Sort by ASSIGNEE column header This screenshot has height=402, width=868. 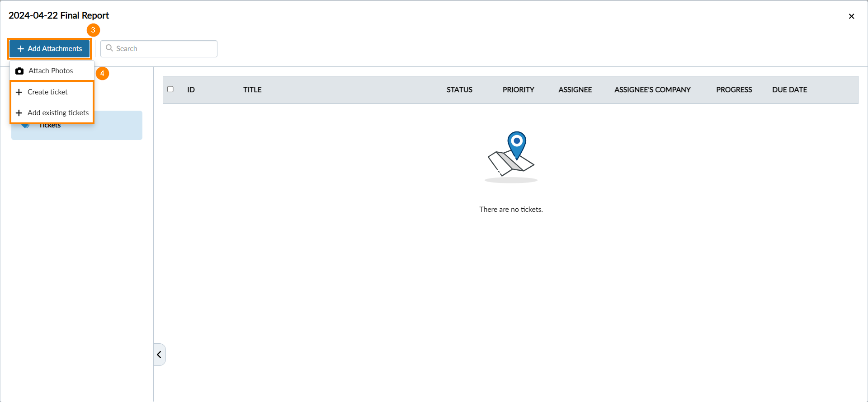point(575,90)
